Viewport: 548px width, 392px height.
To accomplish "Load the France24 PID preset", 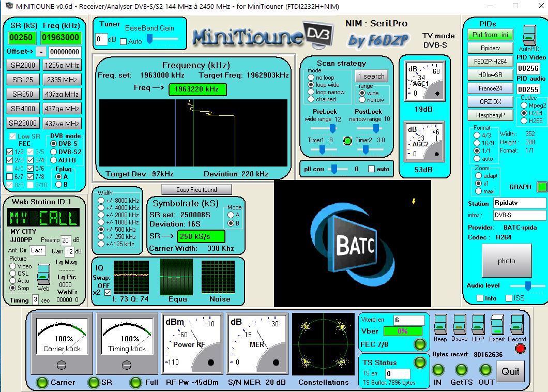I will 490,88.
